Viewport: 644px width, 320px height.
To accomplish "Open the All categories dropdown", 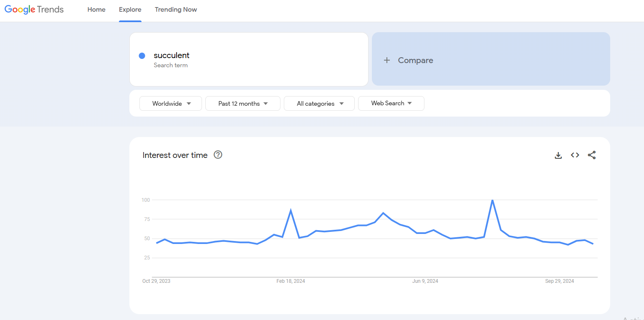I will (x=319, y=104).
